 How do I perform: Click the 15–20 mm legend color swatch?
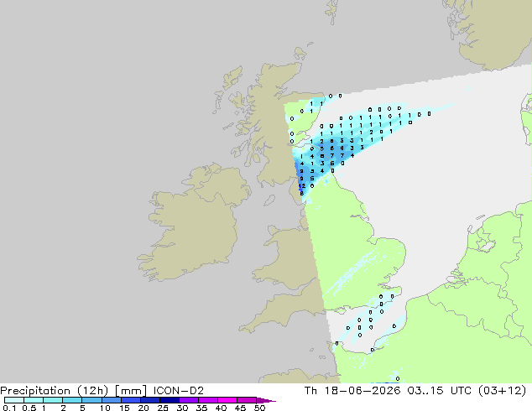click(130, 400)
